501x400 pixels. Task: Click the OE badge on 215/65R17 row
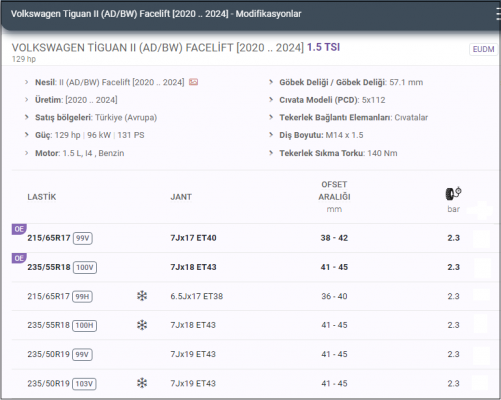point(19,229)
